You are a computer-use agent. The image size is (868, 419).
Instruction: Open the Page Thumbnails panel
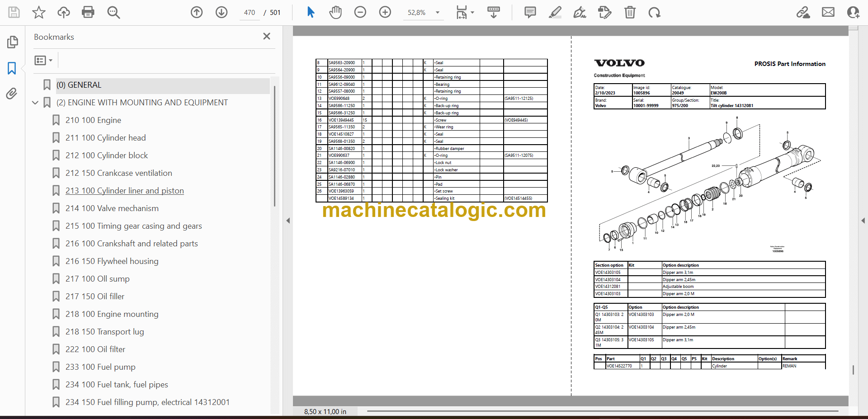tap(12, 42)
